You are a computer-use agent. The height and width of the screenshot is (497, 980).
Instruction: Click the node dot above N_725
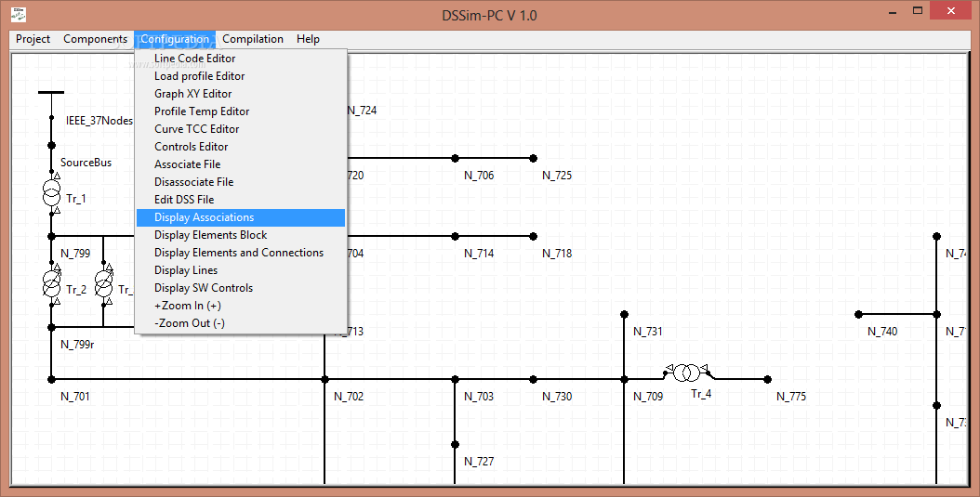pyautogui.click(x=533, y=158)
